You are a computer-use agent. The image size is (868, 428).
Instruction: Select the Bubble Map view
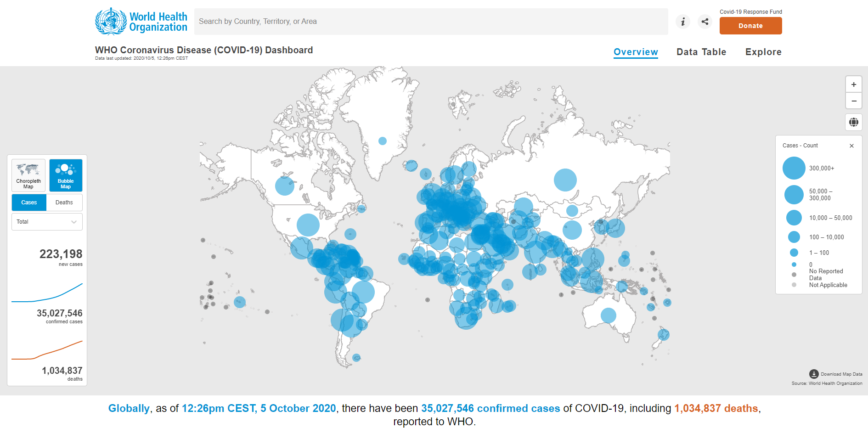coord(66,175)
